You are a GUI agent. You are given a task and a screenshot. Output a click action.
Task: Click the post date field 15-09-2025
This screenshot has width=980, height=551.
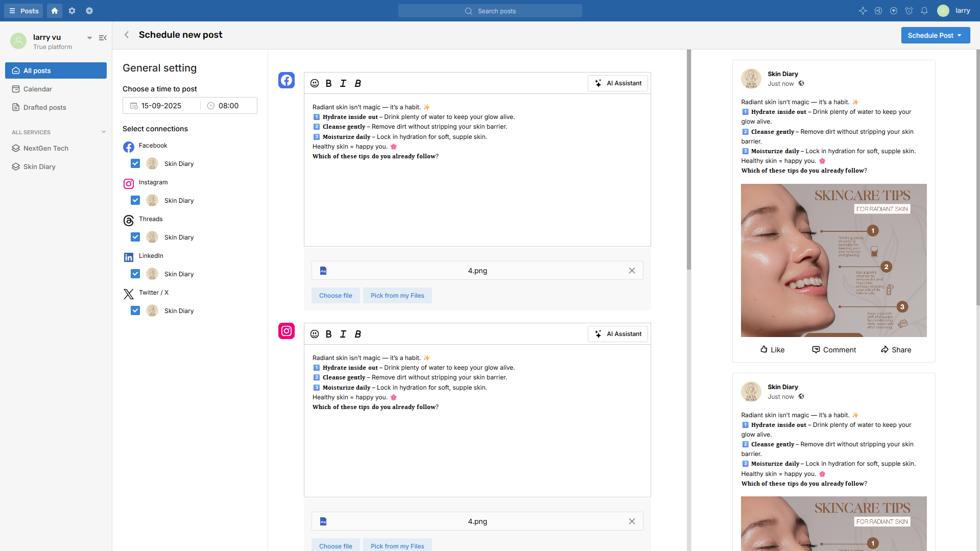click(161, 106)
